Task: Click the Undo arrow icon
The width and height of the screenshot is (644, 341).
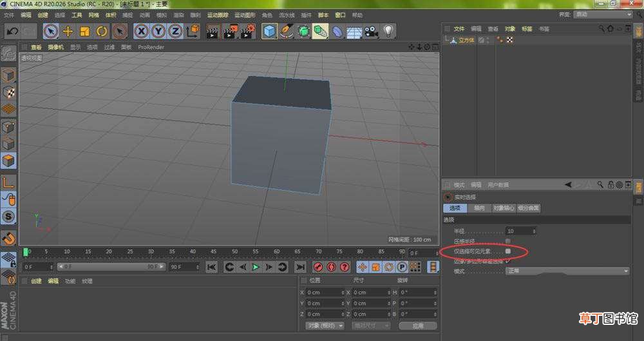Action: (12, 32)
